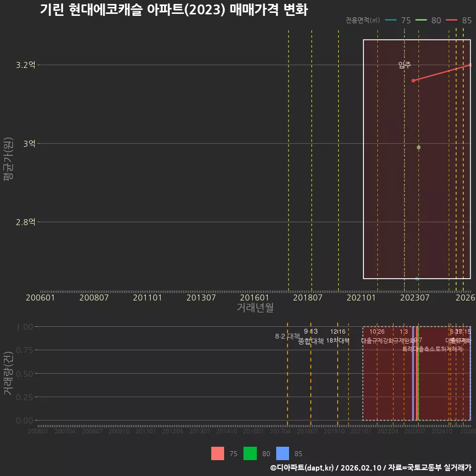This screenshot has width=476, height=476.
Task: Click the '거래량(건)' y-axis title
Action: point(8,373)
